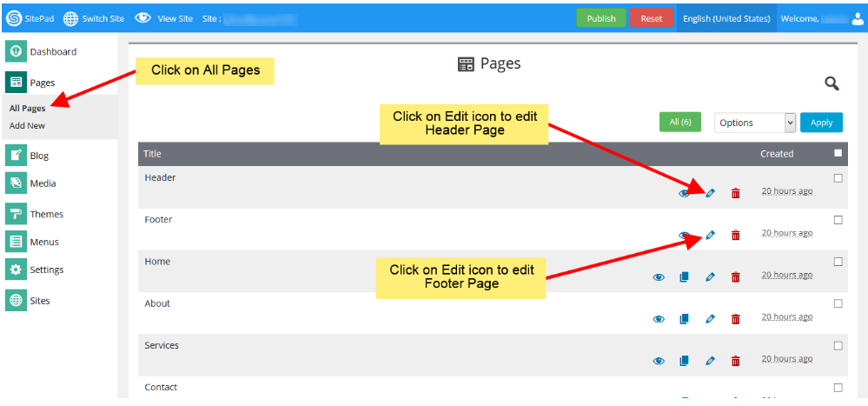Open the search magnifier icon

(832, 83)
